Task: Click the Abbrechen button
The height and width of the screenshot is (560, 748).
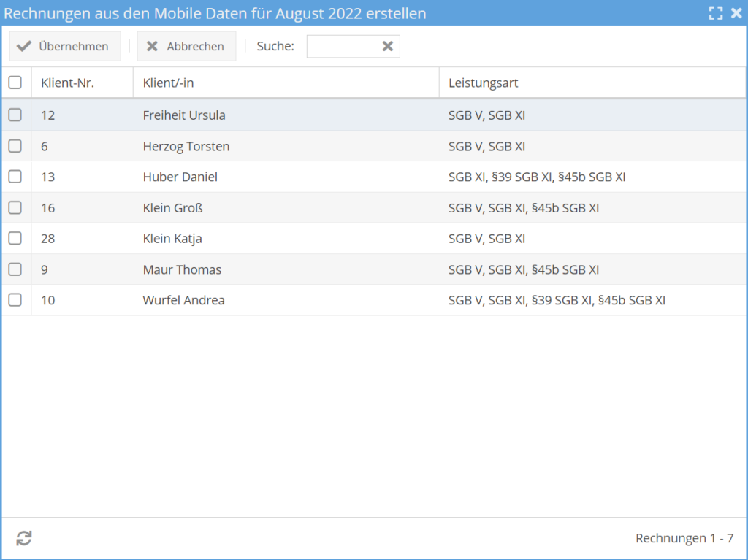Action: pyautogui.click(x=186, y=47)
